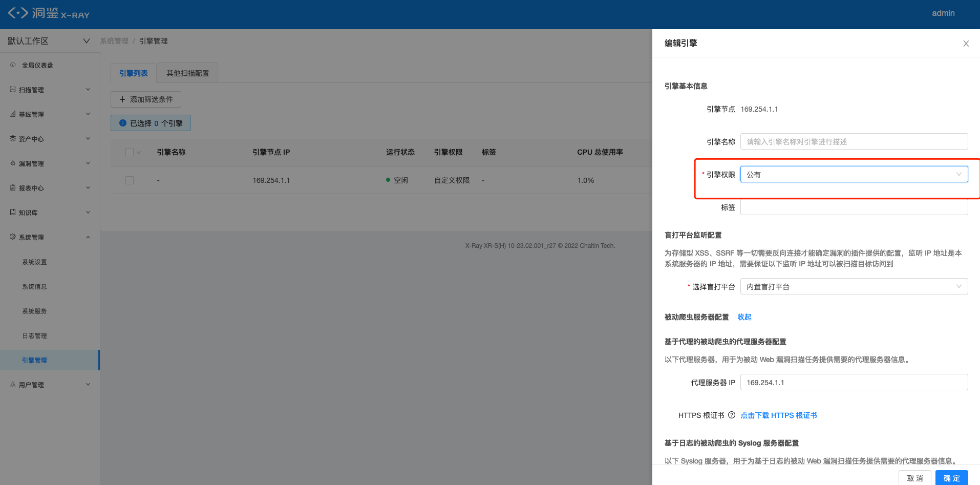The image size is (980, 485).
Task: Click the 收起 collapse link
Action: point(744,317)
